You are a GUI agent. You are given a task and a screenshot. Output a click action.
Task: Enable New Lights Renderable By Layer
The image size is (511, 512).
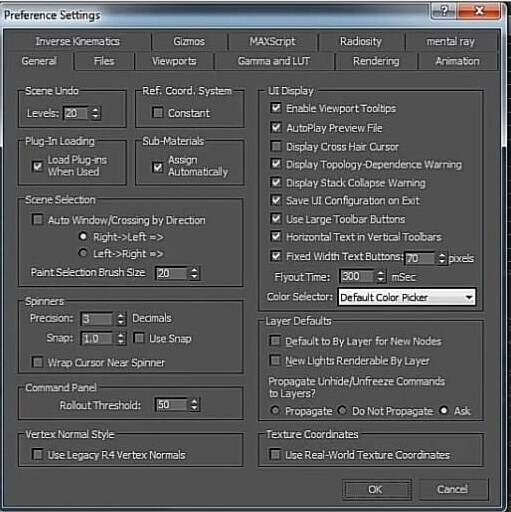click(275, 360)
